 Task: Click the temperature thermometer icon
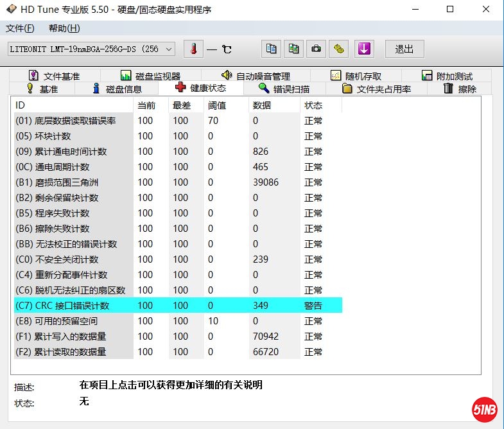pyautogui.click(x=193, y=49)
